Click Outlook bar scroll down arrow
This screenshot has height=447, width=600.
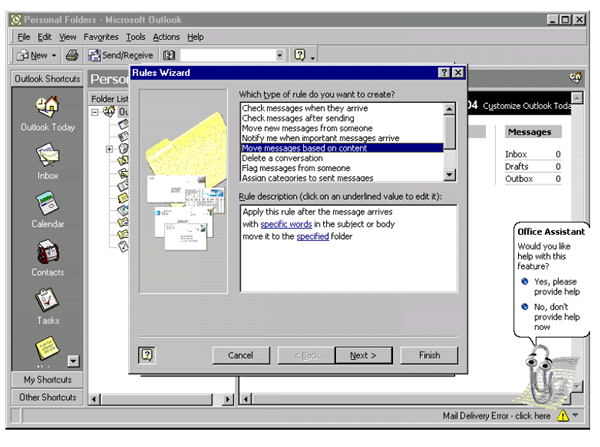click(x=73, y=361)
